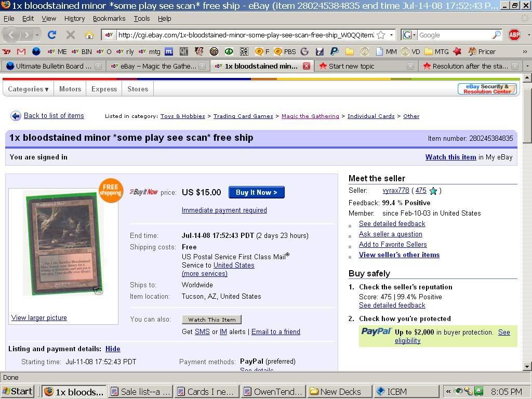The image size is (532, 399).
Task: Go to the Firefox home page
Action: [89, 35]
